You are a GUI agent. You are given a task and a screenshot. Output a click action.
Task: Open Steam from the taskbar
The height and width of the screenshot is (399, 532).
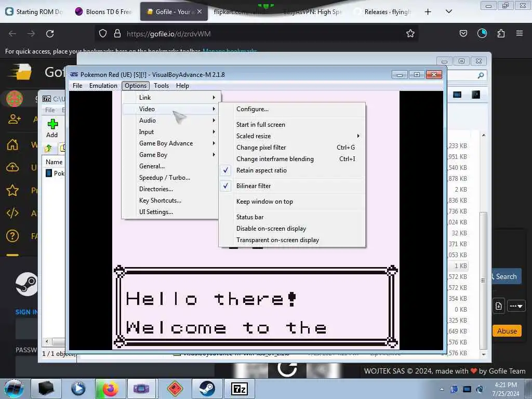click(x=207, y=389)
